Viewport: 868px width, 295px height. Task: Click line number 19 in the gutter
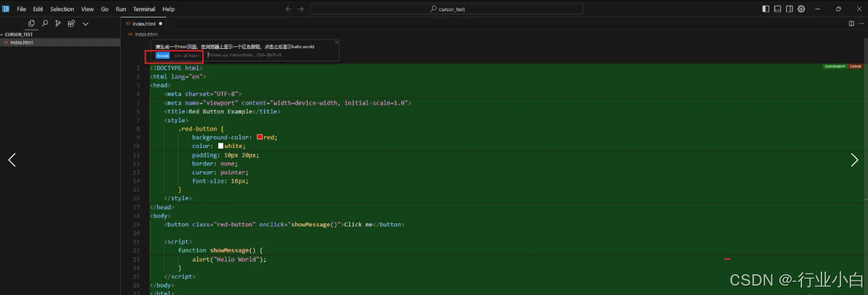pos(136,224)
